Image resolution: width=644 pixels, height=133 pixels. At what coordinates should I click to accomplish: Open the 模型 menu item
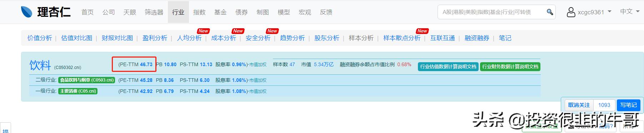click(284, 12)
